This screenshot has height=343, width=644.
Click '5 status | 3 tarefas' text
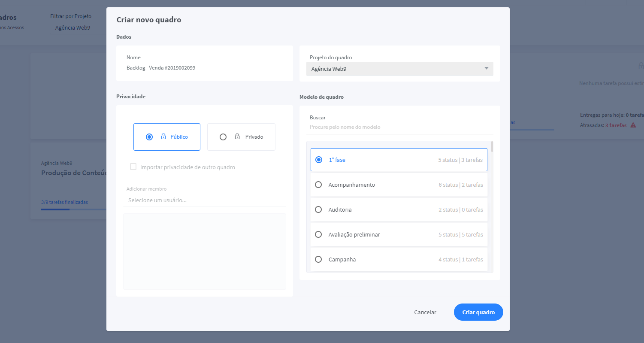pos(460,160)
